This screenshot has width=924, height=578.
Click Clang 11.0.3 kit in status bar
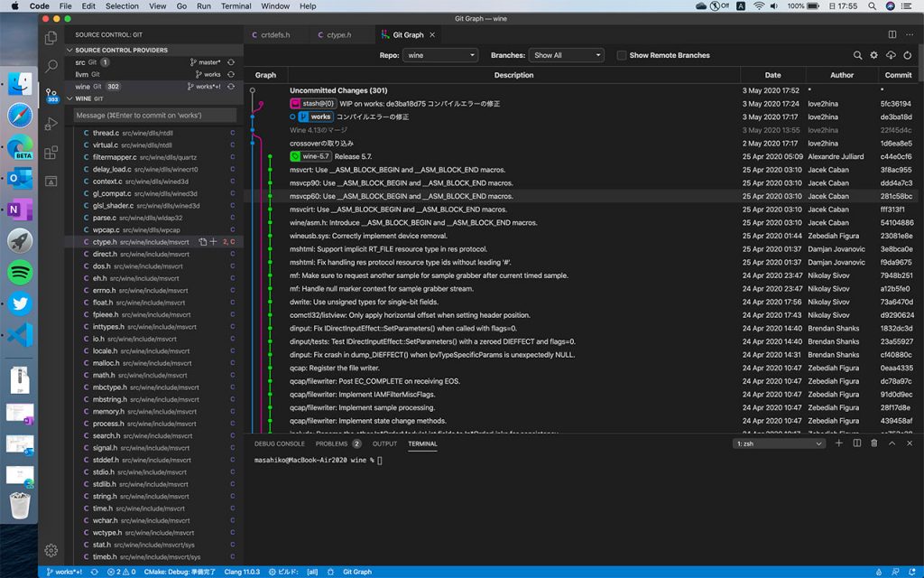(x=242, y=572)
